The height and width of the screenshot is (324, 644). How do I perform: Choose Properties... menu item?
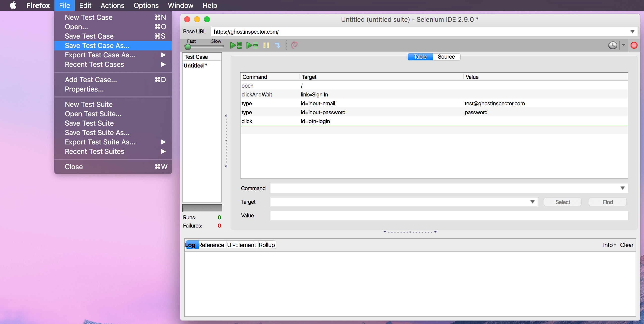pyautogui.click(x=113, y=89)
